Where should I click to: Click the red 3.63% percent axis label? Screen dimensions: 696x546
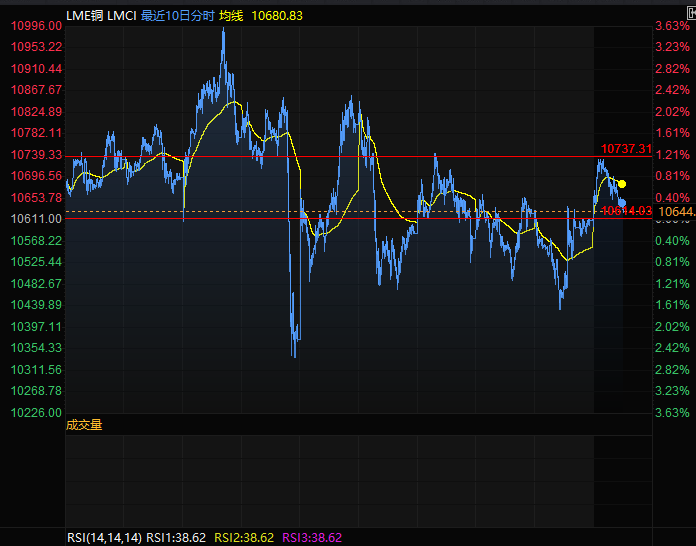[672, 26]
